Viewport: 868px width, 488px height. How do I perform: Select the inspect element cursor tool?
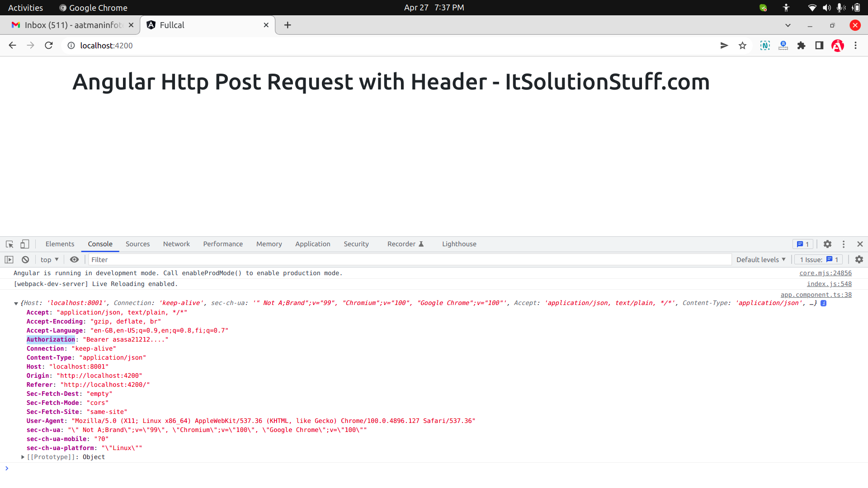(x=9, y=244)
